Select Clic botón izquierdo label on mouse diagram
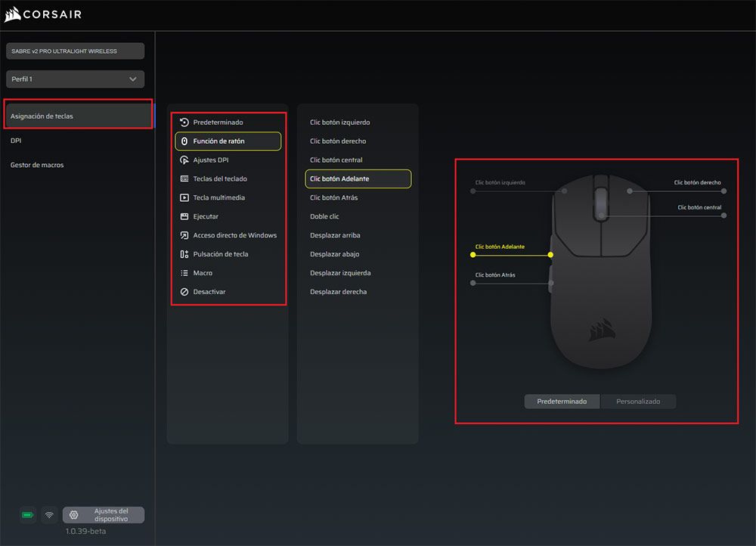756x546 pixels. [x=500, y=183]
